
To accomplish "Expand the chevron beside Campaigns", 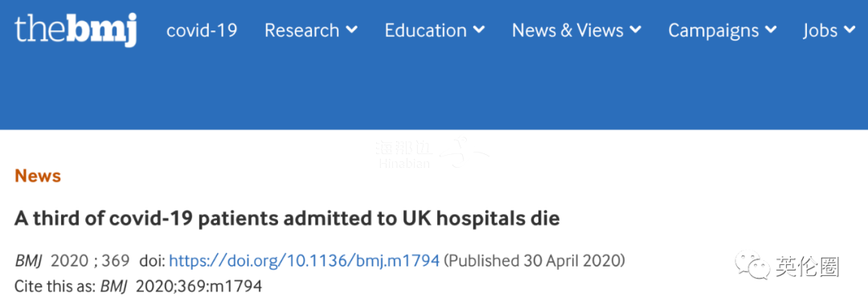I will 771,31.
